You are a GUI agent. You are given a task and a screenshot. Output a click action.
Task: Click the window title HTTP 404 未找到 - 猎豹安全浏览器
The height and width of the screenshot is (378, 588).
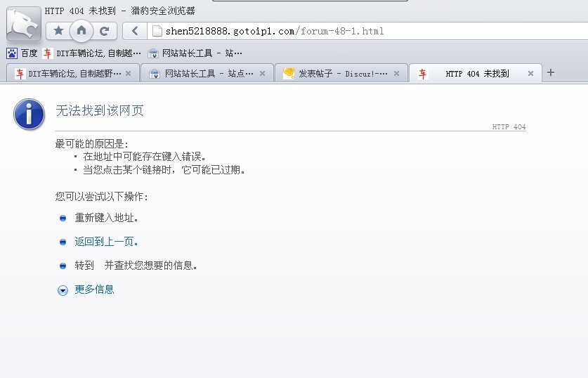coord(119,11)
